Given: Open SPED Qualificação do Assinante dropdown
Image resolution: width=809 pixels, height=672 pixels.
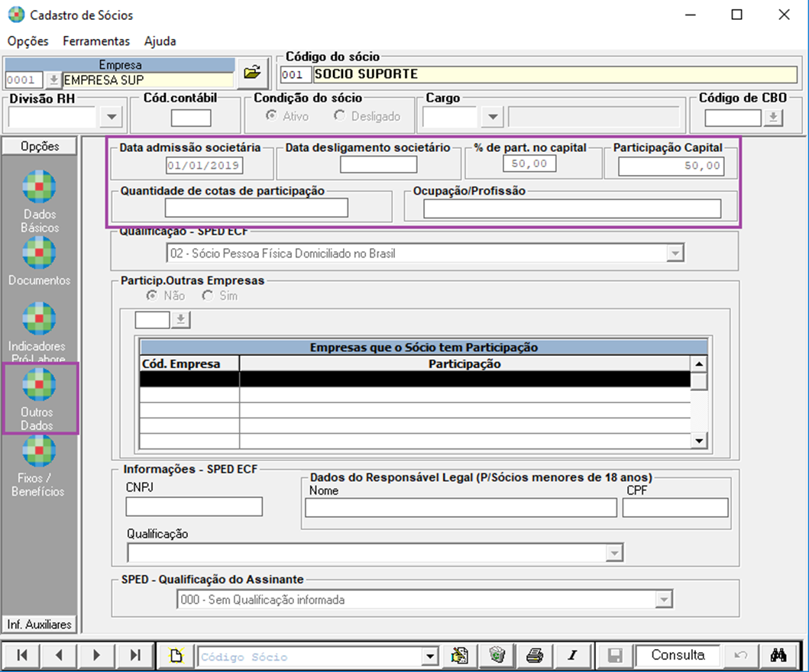Looking at the screenshot, I should click(x=664, y=599).
